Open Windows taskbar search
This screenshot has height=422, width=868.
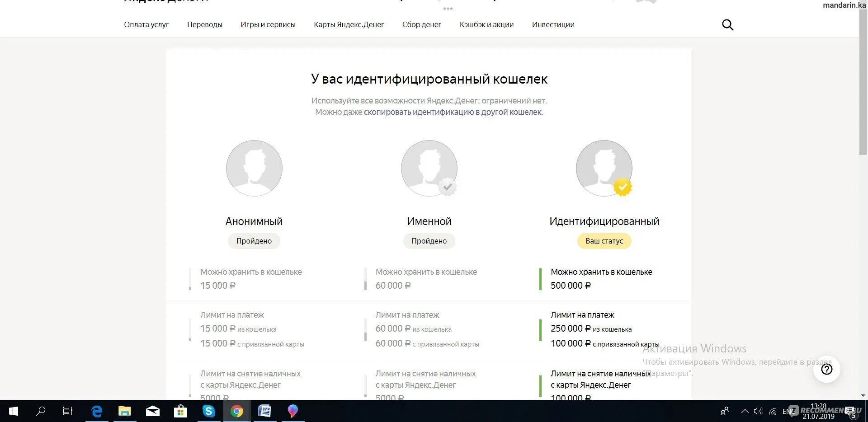(x=41, y=411)
